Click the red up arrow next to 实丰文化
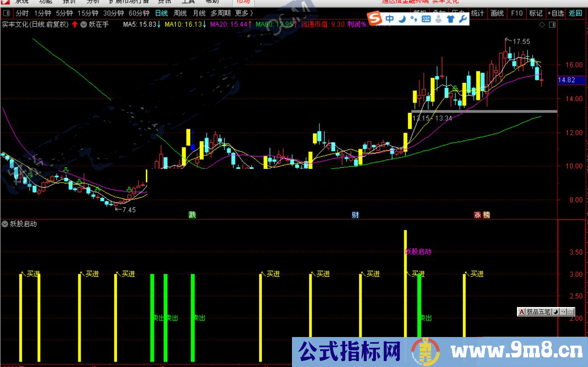Viewport: 588px width, 367px height. [x=75, y=24]
